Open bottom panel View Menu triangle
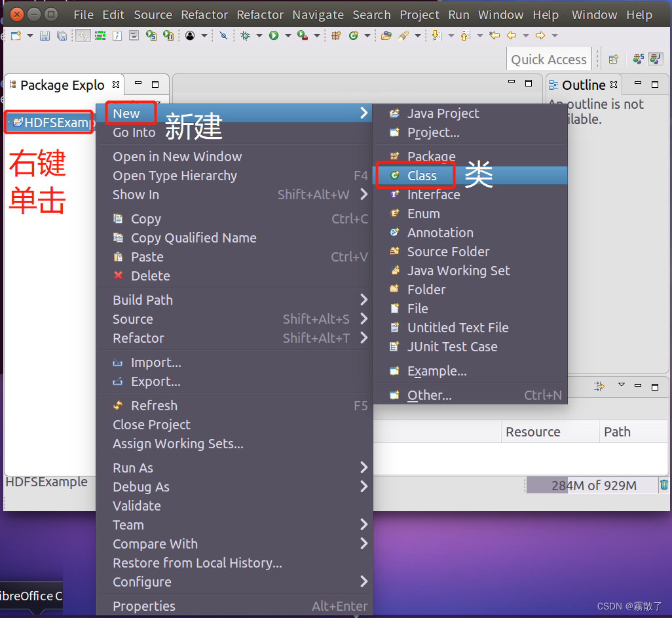Viewport: 672px width, 618px height. [621, 385]
